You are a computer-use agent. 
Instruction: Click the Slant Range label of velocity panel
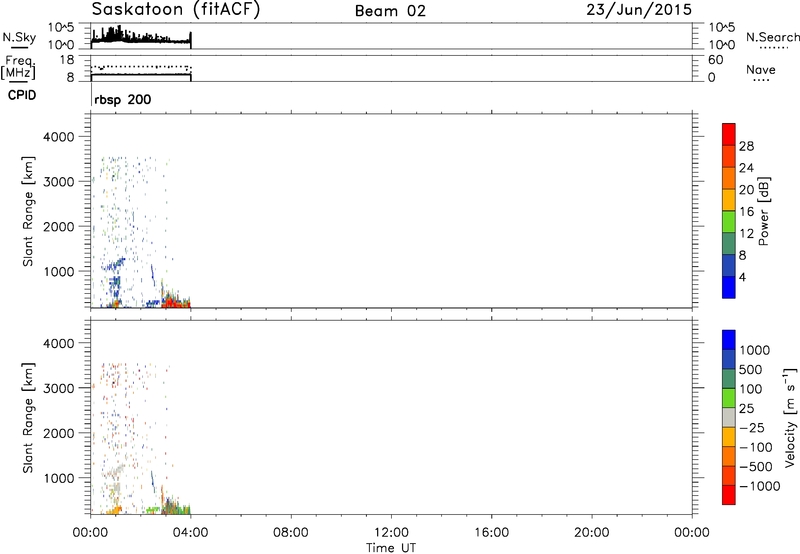pyautogui.click(x=28, y=418)
